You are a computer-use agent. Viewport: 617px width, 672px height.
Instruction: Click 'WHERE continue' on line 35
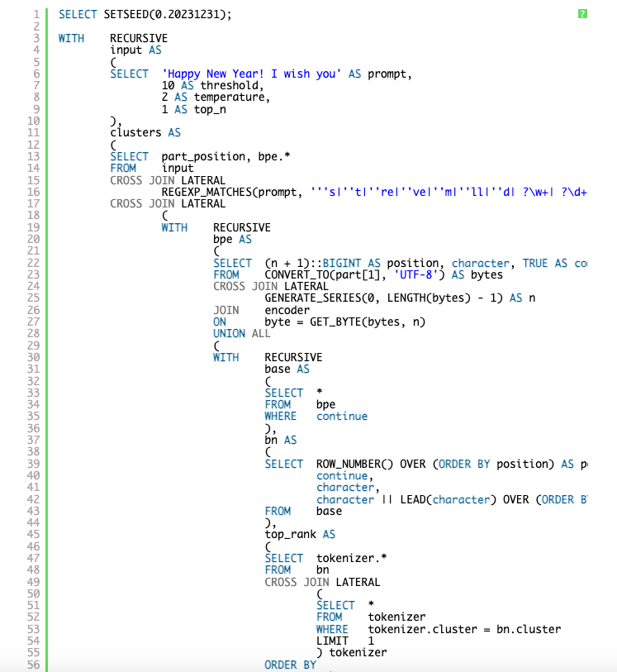pos(316,416)
